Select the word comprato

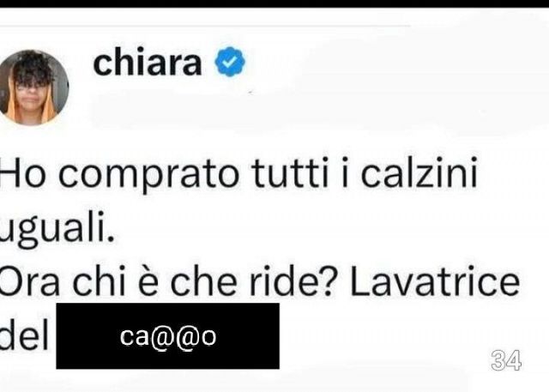click(x=148, y=176)
